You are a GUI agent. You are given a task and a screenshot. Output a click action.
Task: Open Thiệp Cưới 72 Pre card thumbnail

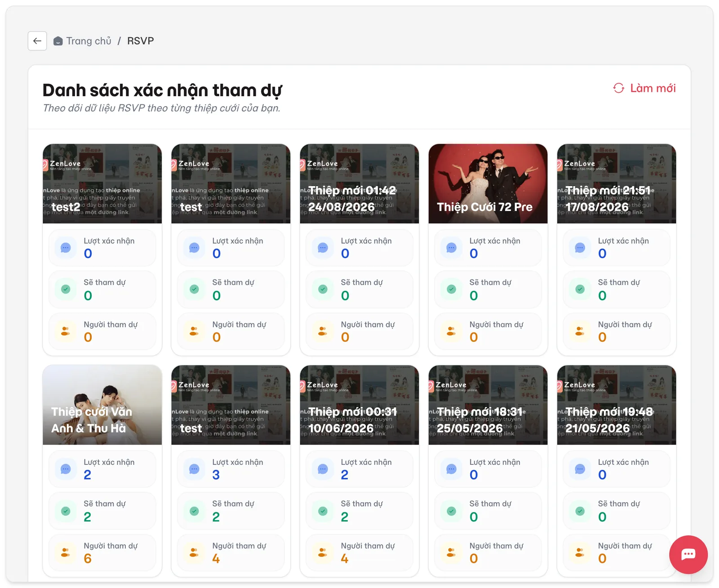(x=488, y=184)
